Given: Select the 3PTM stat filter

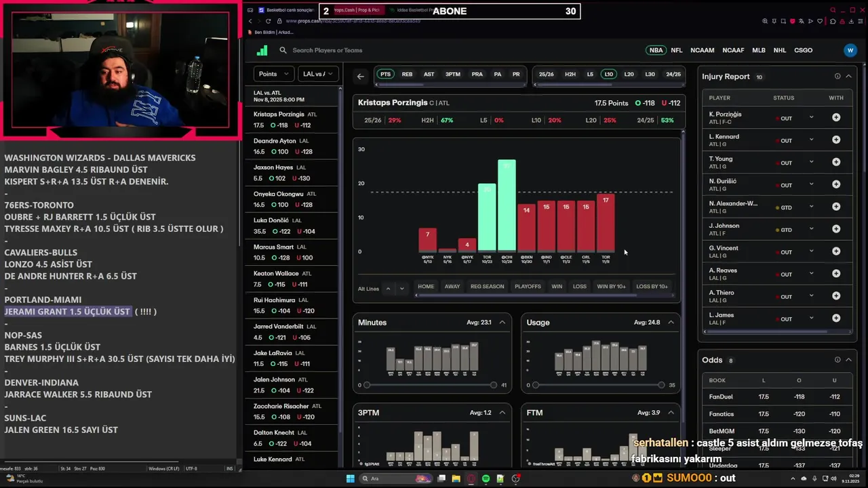Looking at the screenshot, I should tap(452, 75).
